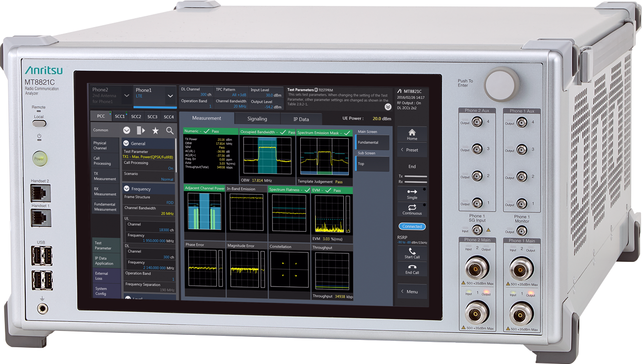Open the Phone1 LTE dropdown chevron
The image size is (642, 364).
pos(170,95)
